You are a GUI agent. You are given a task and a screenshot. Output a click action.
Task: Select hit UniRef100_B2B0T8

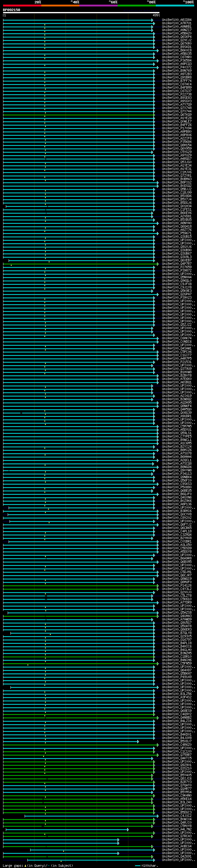point(176,375)
